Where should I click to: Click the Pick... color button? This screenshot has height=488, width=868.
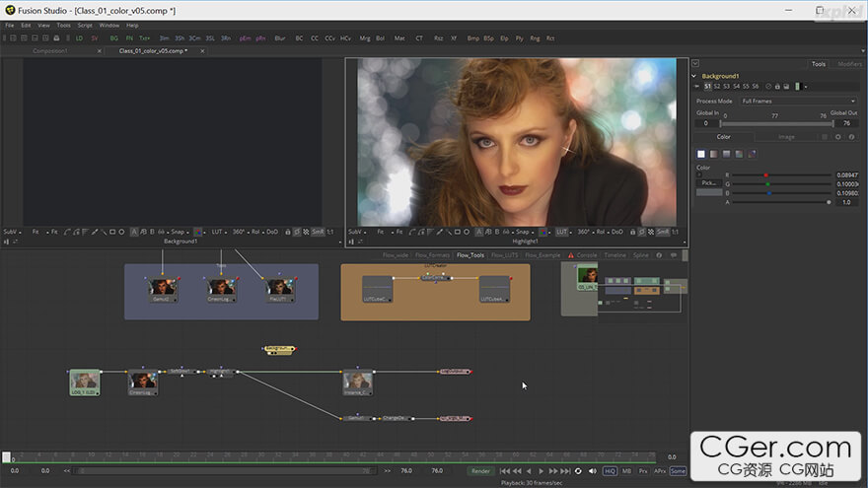tap(708, 183)
